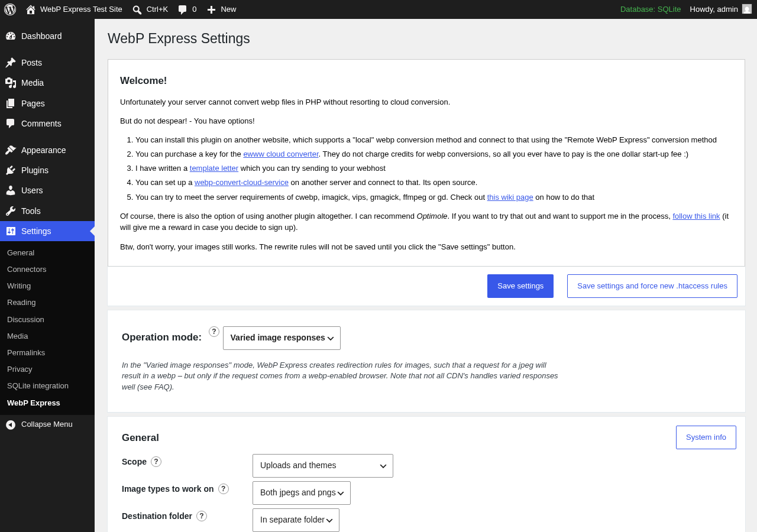The image size is (757, 532).
Task: Open the General settings submenu item
Action: click(21, 252)
